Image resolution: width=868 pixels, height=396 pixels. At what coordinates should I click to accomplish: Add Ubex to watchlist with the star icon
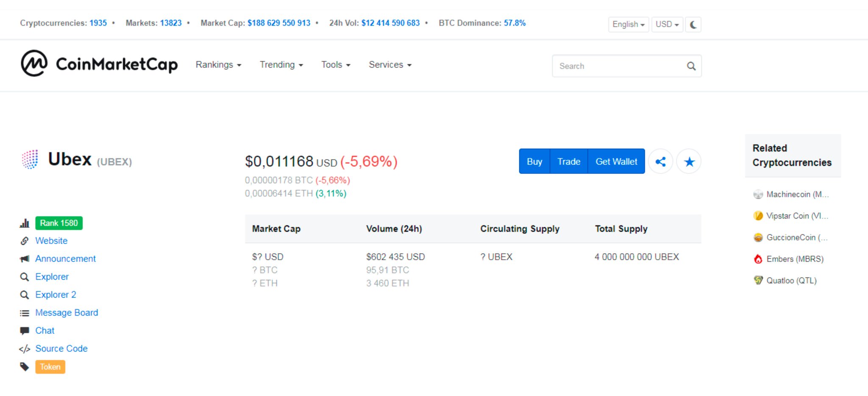click(x=689, y=161)
